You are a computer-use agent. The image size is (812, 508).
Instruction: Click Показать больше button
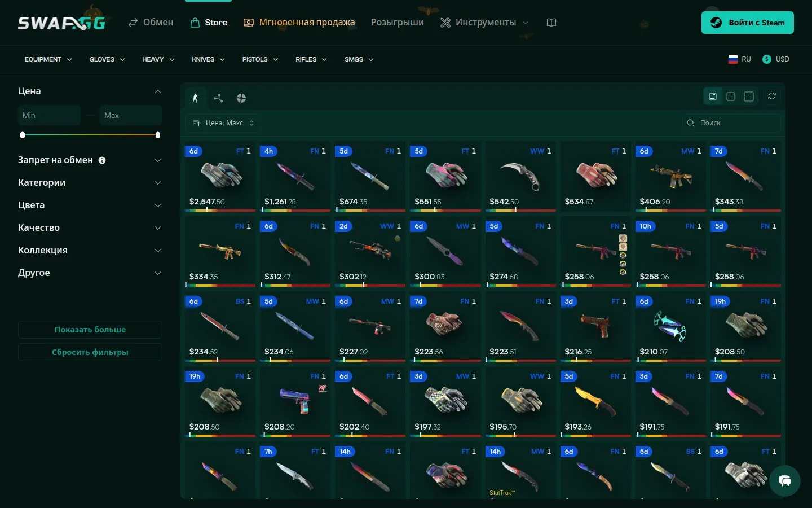pos(90,330)
